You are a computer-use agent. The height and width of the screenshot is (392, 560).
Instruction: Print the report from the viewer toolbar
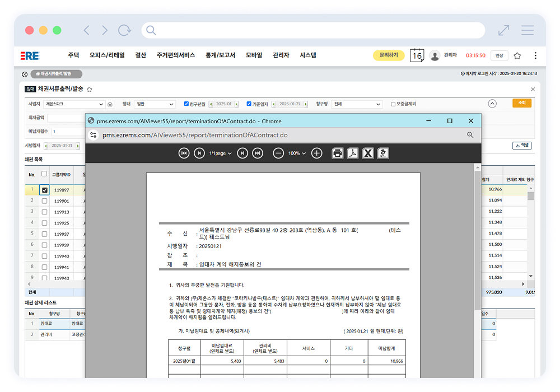pyautogui.click(x=338, y=153)
